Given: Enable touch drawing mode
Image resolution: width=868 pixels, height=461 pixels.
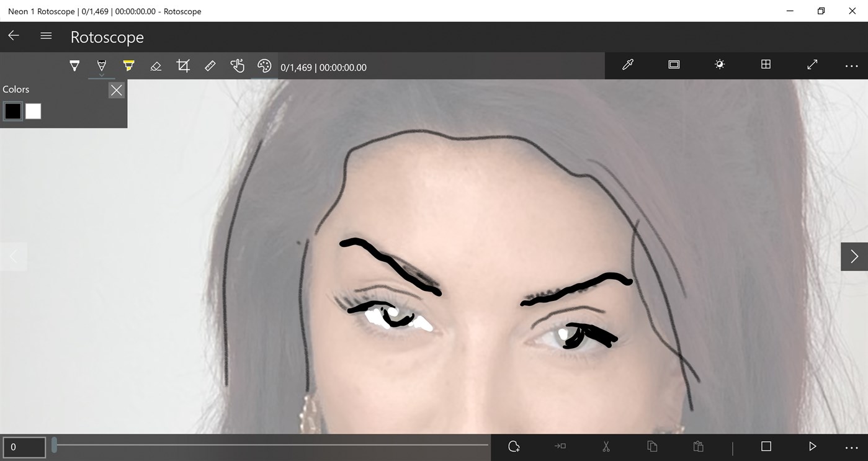Looking at the screenshot, I should [237, 65].
